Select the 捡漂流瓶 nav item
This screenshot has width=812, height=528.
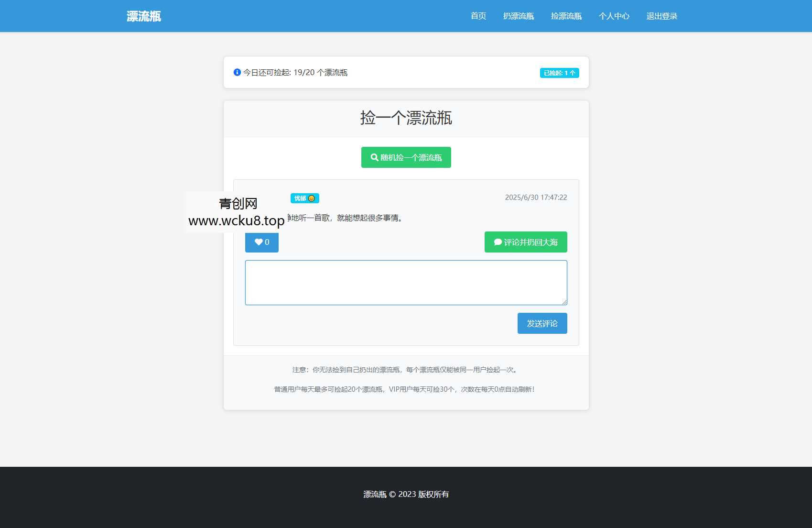pyautogui.click(x=566, y=16)
